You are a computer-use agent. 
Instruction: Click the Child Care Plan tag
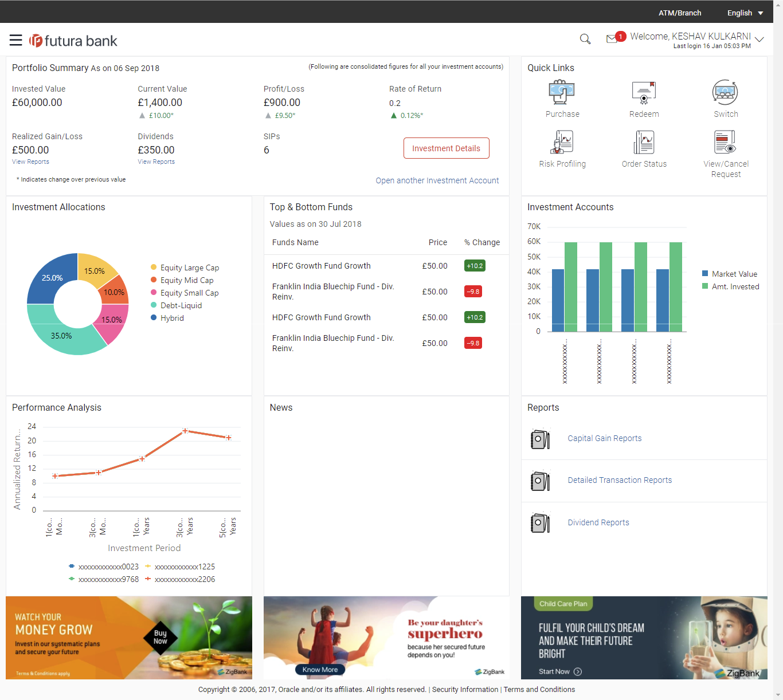[563, 604]
